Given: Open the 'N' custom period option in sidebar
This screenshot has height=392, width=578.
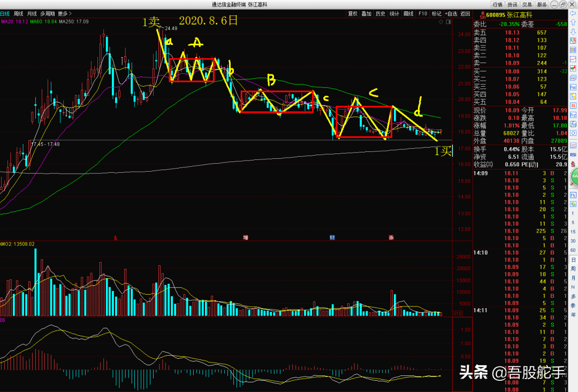Looking at the screenshot, I should point(573,287).
